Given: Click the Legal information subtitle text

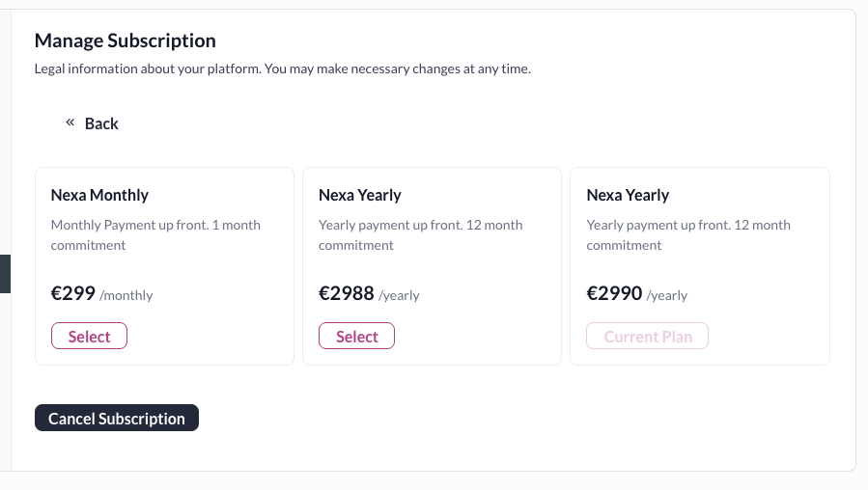Looking at the screenshot, I should [x=282, y=69].
